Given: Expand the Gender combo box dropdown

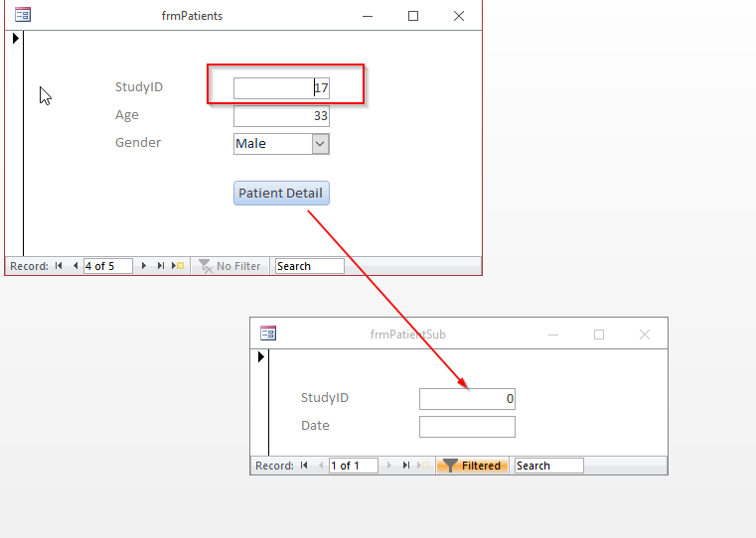Looking at the screenshot, I should click(x=320, y=144).
